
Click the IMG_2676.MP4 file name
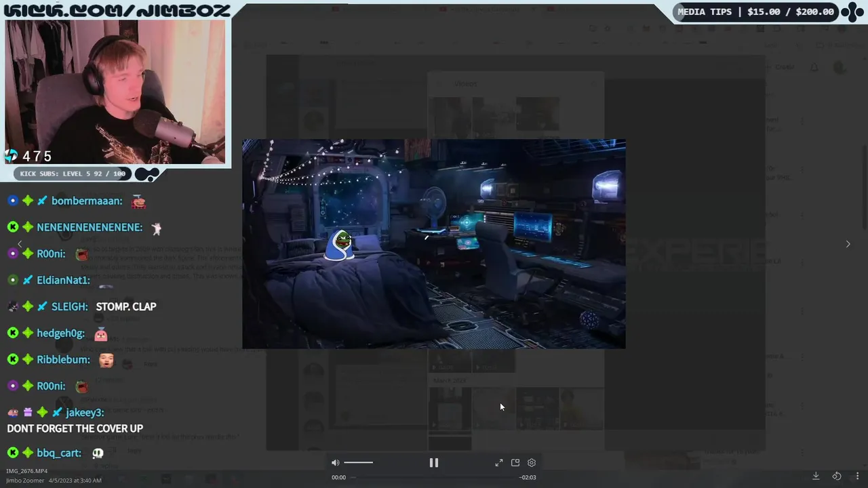27,471
